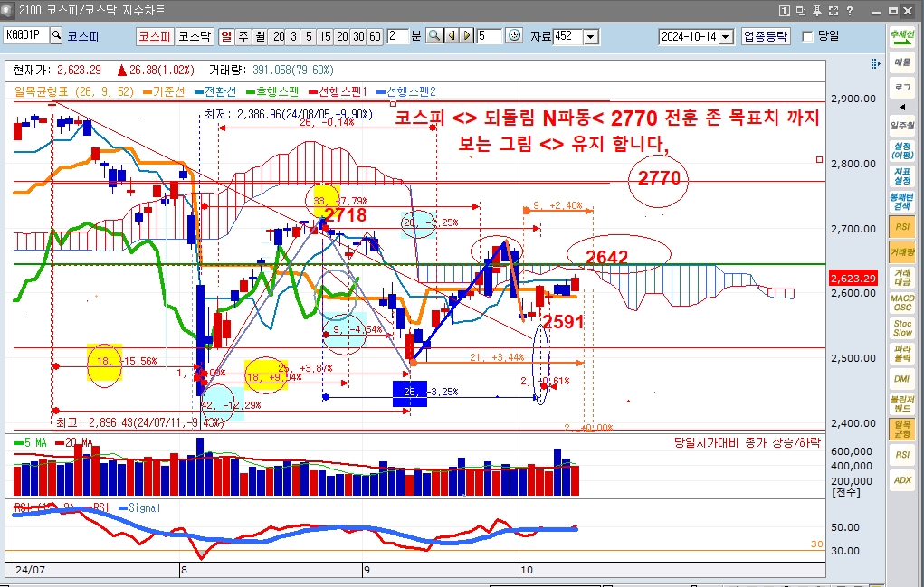Check the 당일 checkbox

click(x=808, y=36)
